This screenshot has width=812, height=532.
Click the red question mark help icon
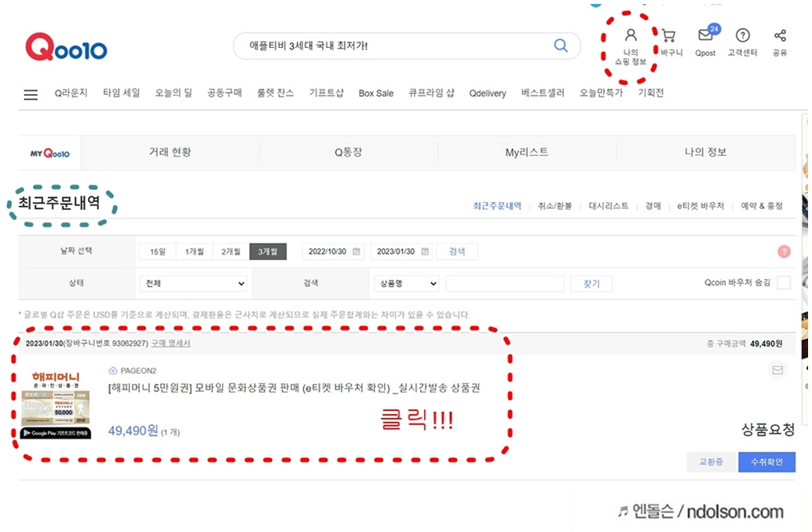click(x=784, y=251)
